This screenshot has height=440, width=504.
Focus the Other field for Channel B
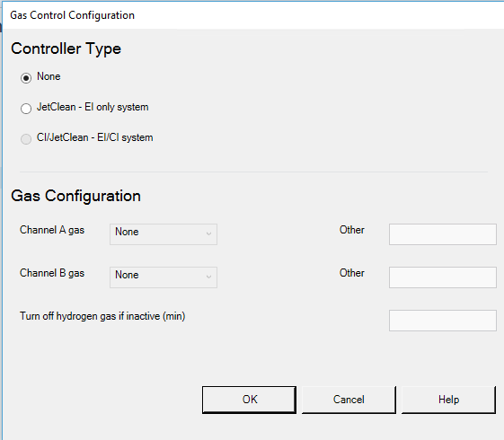443,277
